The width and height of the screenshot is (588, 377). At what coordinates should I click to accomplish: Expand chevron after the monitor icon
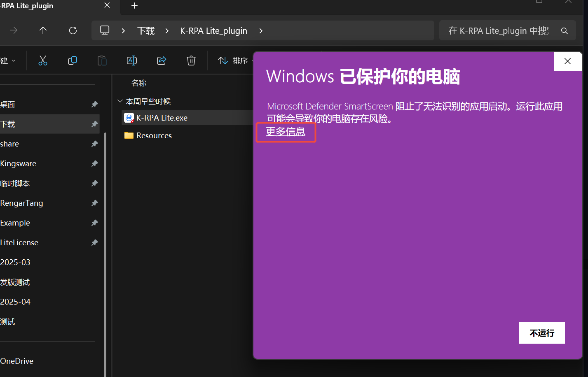pyautogui.click(x=123, y=31)
